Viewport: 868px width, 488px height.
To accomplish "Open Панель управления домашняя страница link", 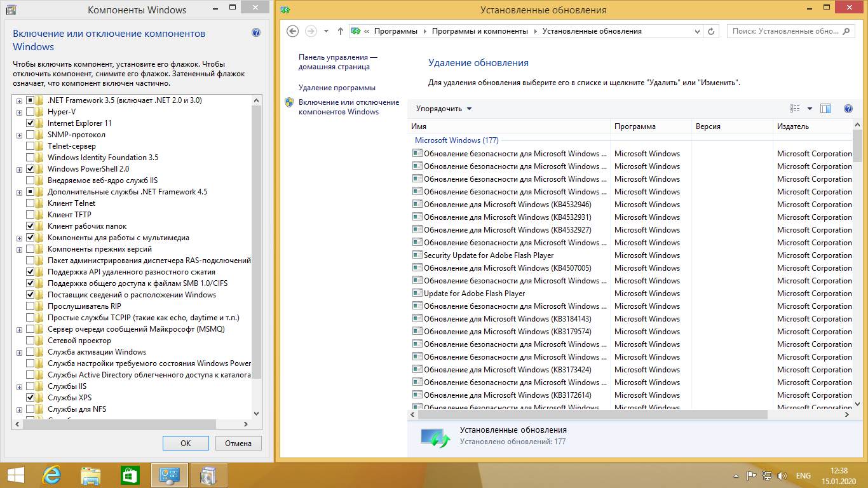I will coord(338,62).
